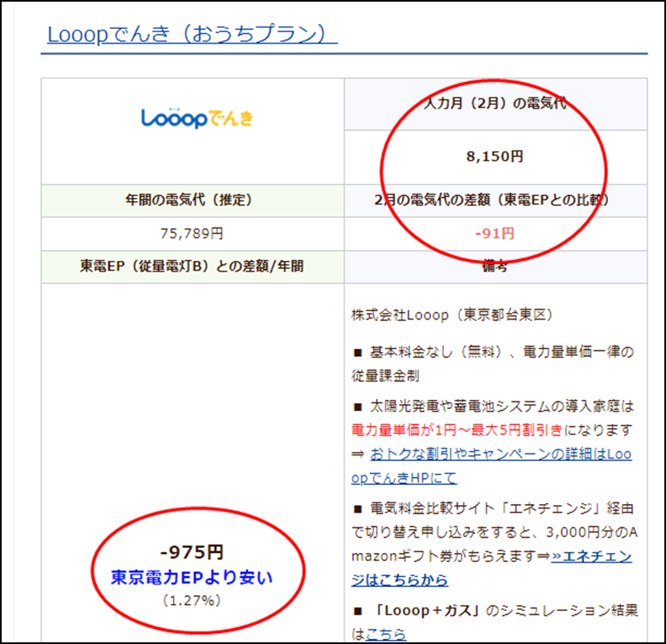Click the 「Looop＋ガス」のシミュレーション結果 text

(506, 610)
